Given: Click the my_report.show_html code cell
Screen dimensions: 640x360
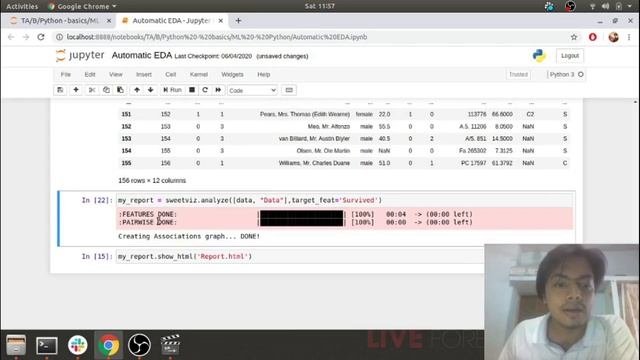Looking at the screenshot, I should (300, 256).
